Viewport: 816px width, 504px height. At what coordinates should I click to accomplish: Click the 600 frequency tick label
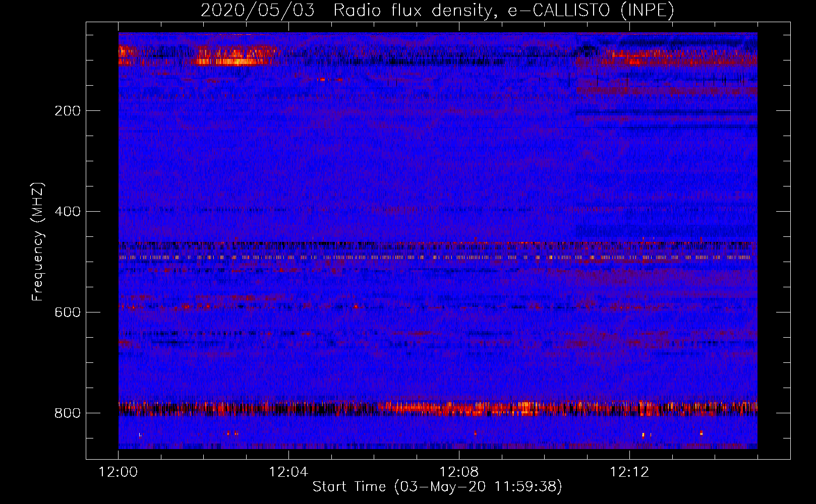point(68,312)
